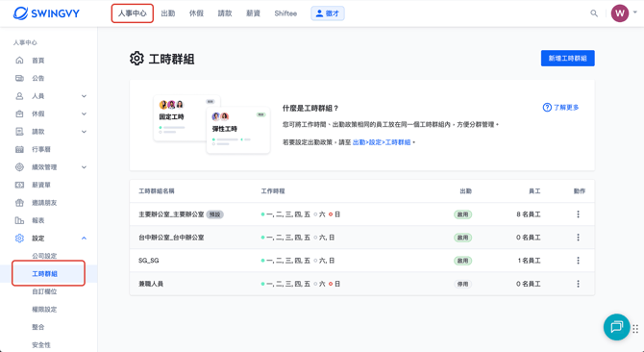644x352 pixels.
Task: Click the 首頁 home icon in sidebar
Action: (x=19, y=61)
